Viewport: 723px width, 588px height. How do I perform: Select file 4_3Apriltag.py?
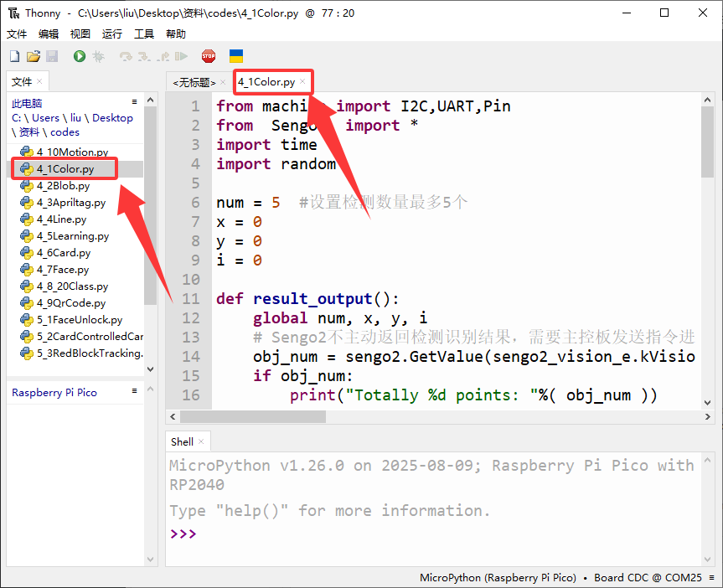coord(71,203)
